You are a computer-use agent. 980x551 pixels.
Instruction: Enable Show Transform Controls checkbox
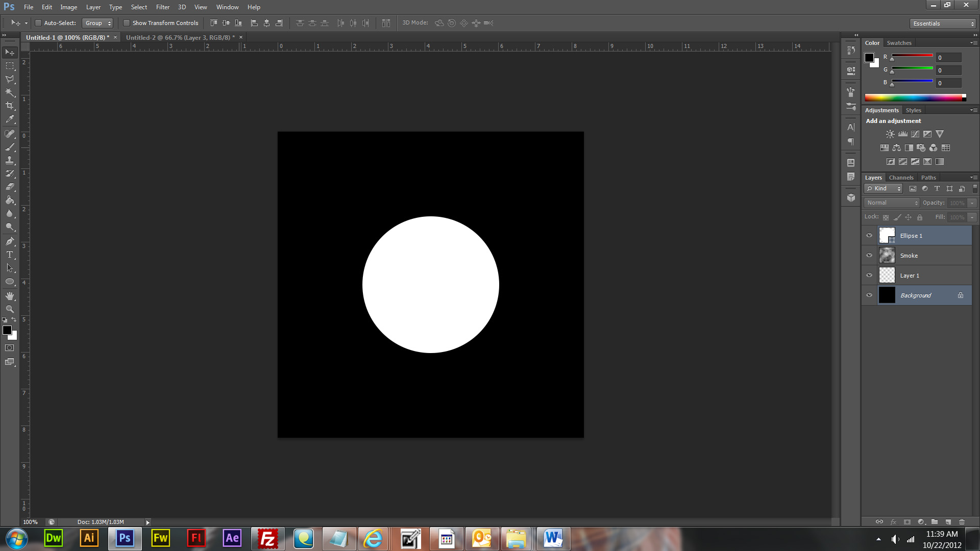tap(127, 23)
